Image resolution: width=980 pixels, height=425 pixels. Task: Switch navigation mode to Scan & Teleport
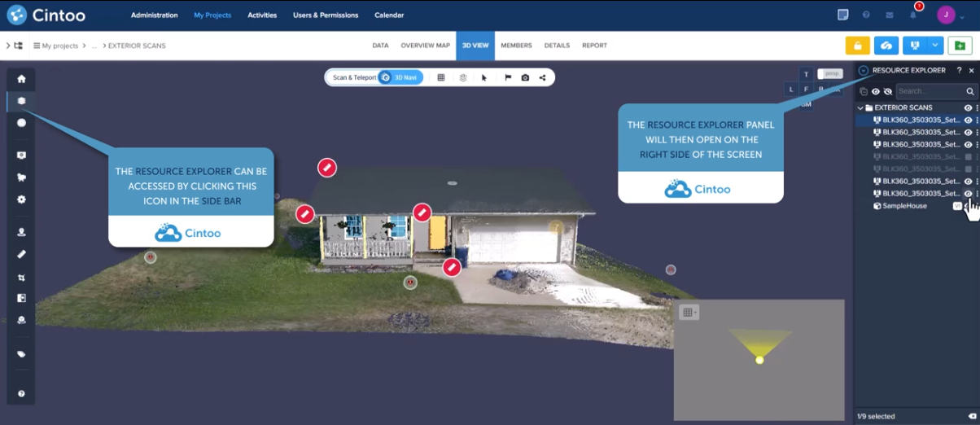[354, 78]
